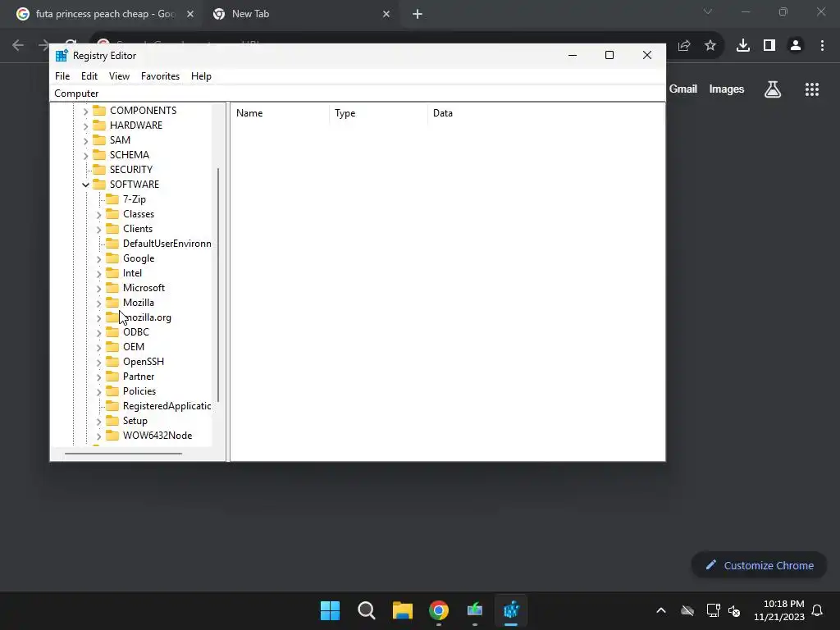Switch to the futa princess peach Chrome tab

[x=105, y=14]
